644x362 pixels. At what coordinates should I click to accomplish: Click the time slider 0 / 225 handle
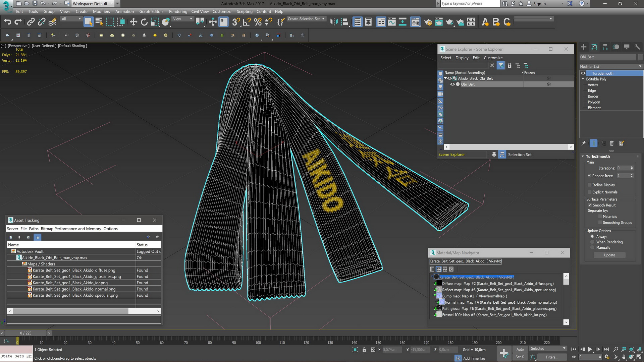(26, 333)
